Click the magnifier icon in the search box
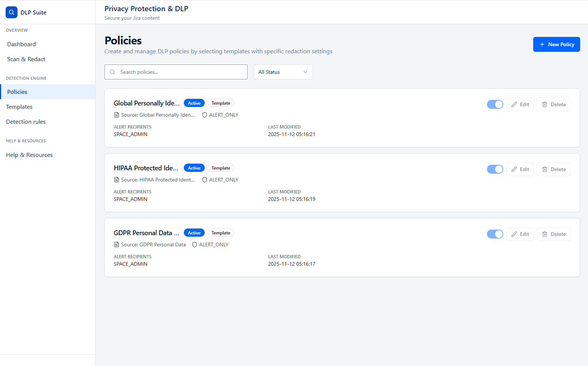 112,72
